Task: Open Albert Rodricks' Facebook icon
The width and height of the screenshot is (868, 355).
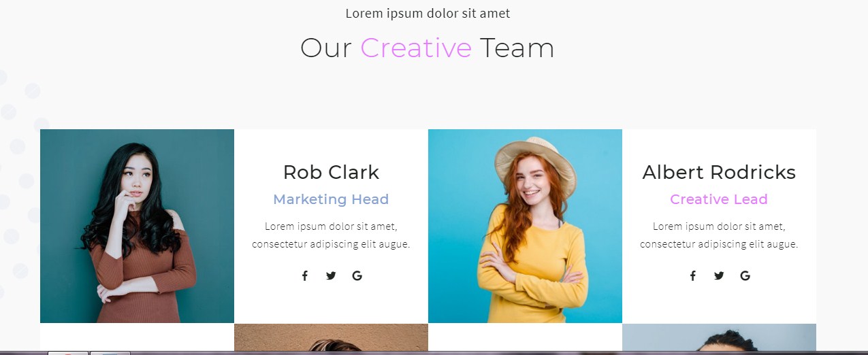Action: (692, 275)
